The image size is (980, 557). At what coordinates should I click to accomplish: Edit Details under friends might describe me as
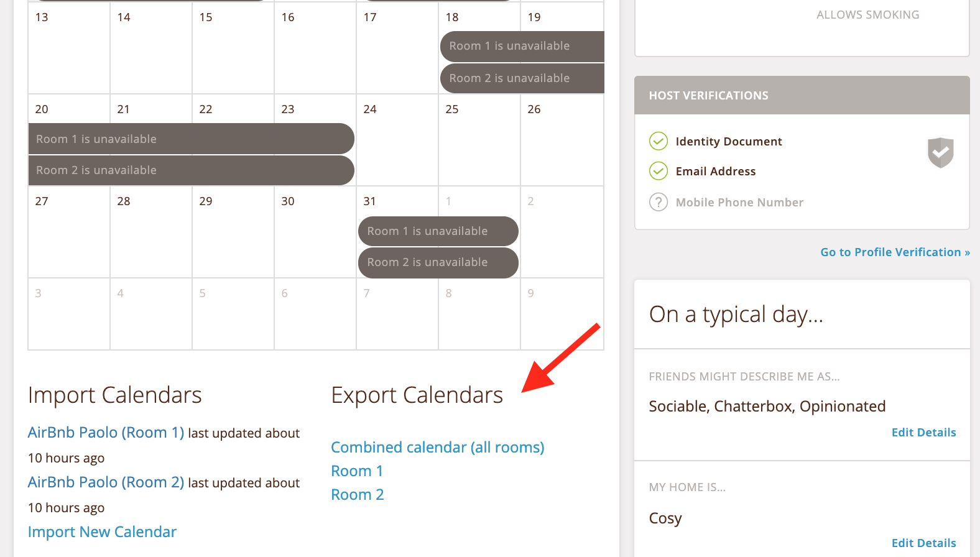[923, 432]
